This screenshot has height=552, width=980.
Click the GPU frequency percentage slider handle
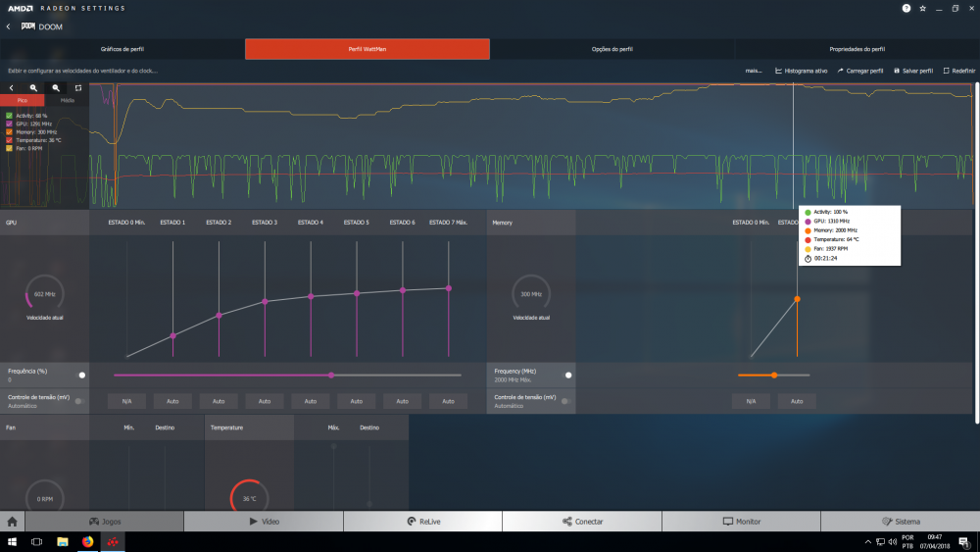331,375
